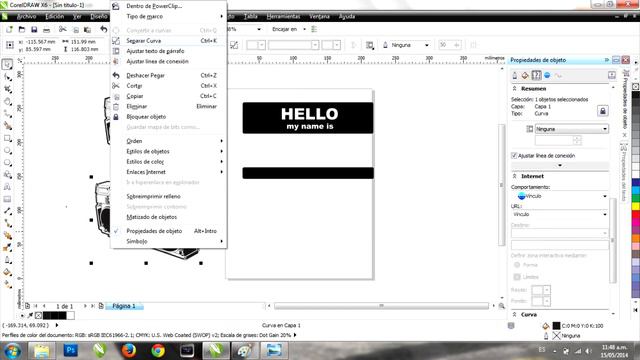The image size is (640, 360).
Task: Select the Interactive Fill tool in the toolbox
Action: pos(7,284)
